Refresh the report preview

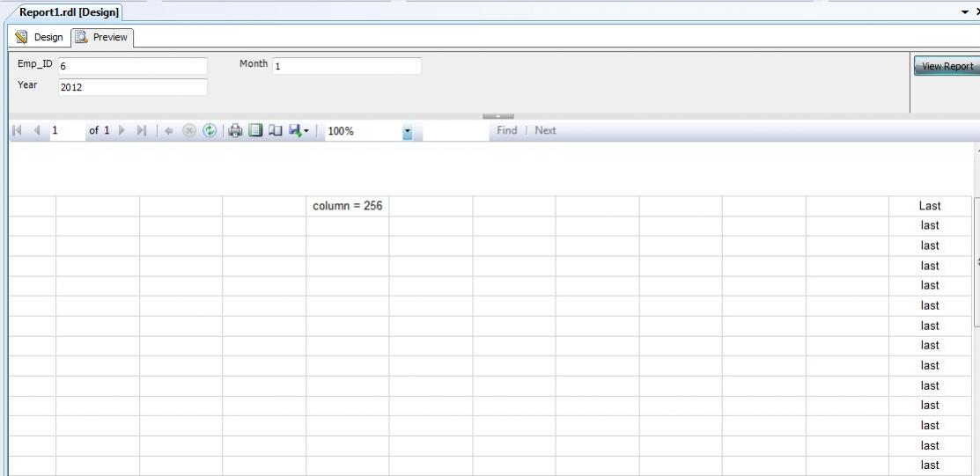point(210,130)
